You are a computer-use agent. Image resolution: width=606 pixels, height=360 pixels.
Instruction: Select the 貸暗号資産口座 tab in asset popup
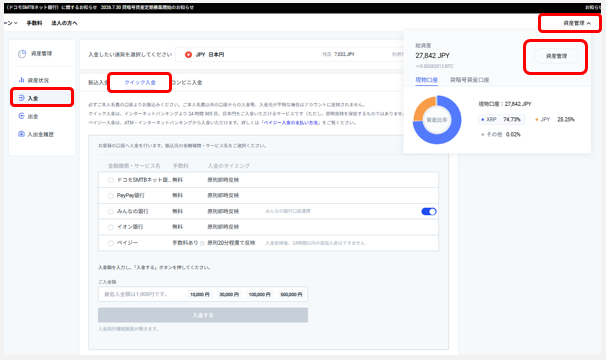(x=470, y=80)
